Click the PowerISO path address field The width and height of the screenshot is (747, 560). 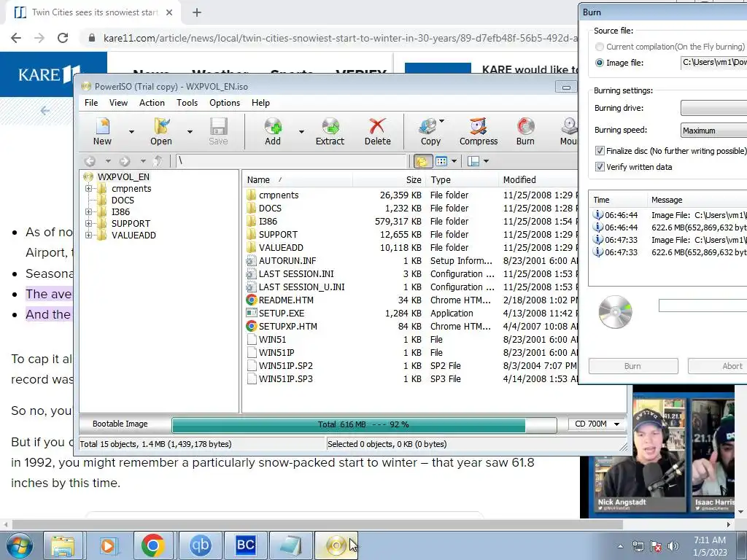291,161
